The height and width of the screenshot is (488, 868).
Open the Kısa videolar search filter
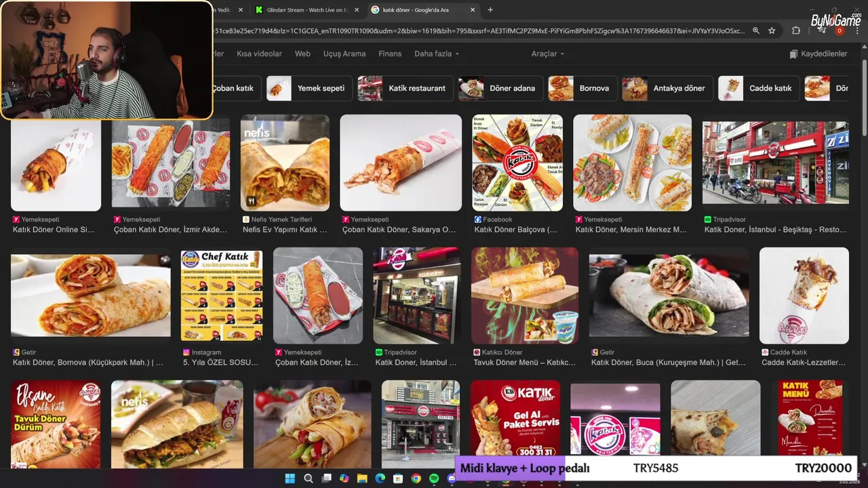click(x=259, y=54)
